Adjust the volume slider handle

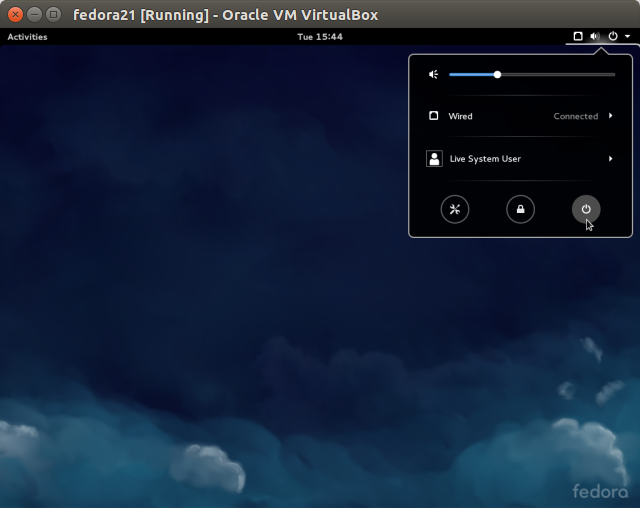(497, 75)
